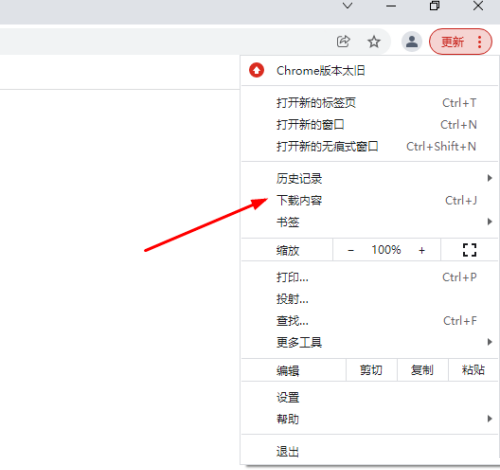Expand the 帮助 submenu
The width and height of the screenshot is (500, 470).
click(369, 419)
